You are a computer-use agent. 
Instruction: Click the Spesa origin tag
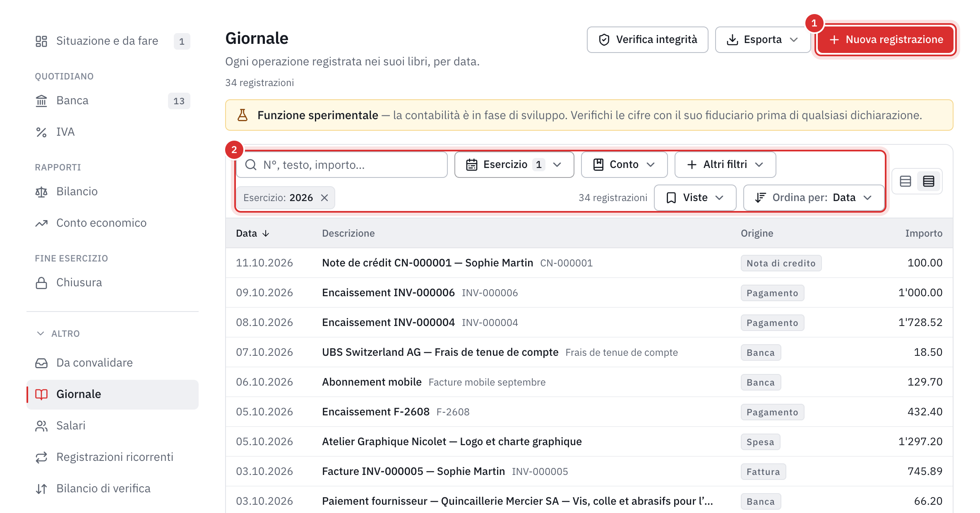(760, 442)
